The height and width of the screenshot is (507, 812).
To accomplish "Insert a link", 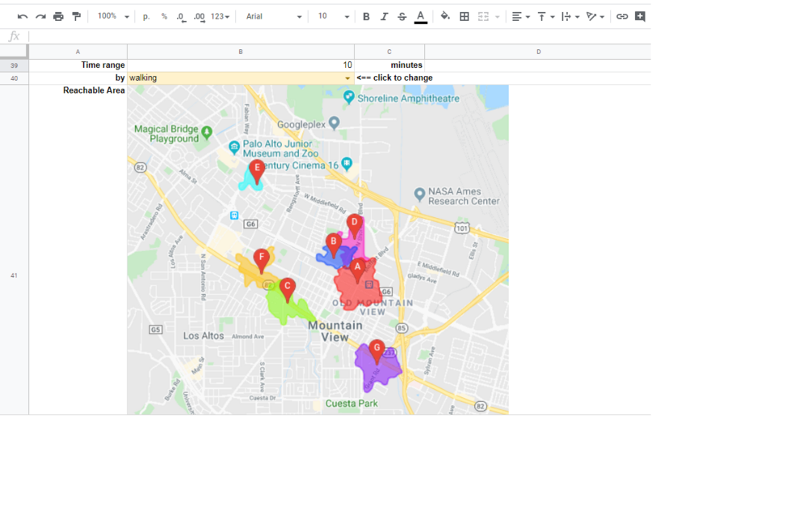I will click(x=622, y=17).
